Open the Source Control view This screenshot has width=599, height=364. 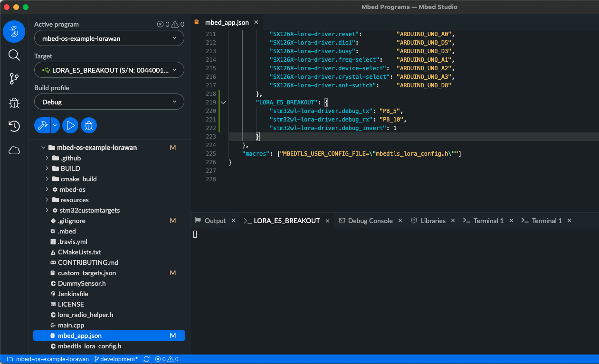tap(14, 79)
